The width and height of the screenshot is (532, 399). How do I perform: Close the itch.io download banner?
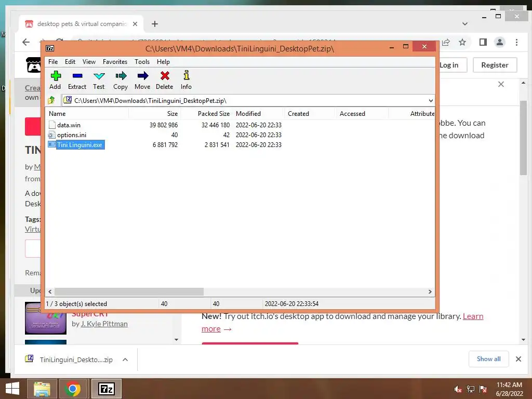(501, 84)
